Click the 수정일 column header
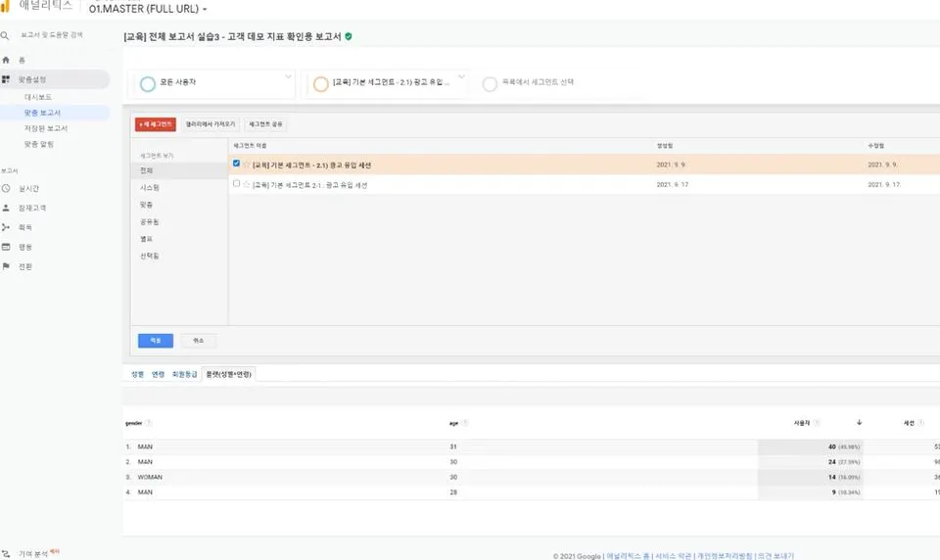This screenshot has height=560, width=940. 875,146
